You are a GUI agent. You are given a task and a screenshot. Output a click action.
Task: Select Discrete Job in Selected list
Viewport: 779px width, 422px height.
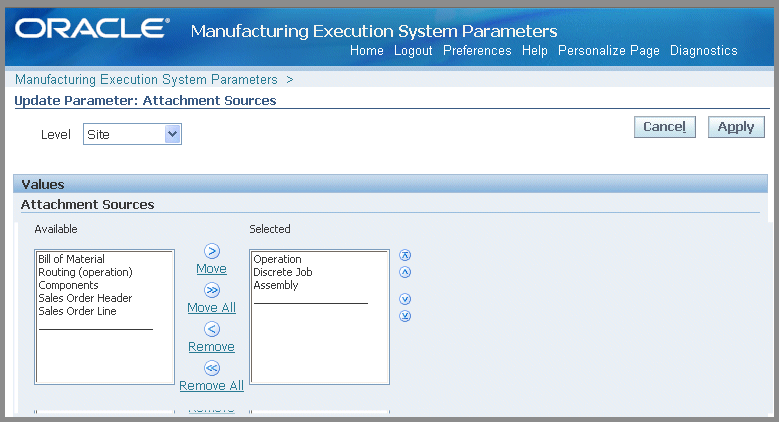[283, 272]
